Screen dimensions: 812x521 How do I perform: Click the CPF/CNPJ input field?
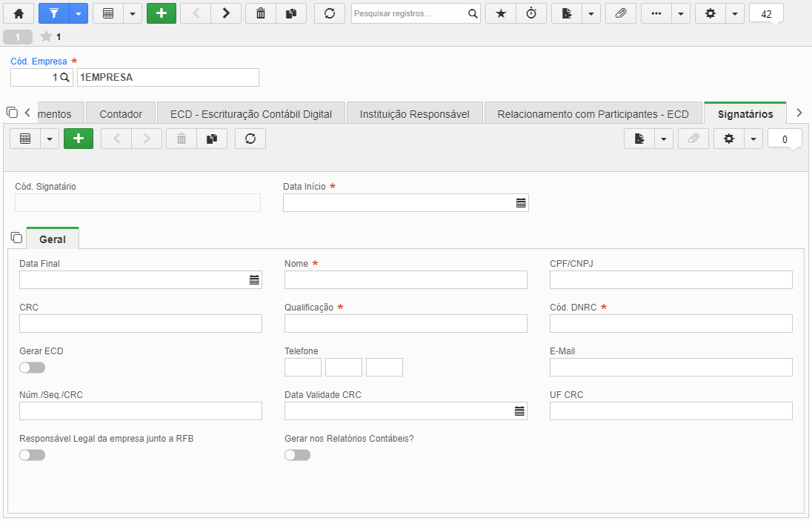[x=670, y=279]
